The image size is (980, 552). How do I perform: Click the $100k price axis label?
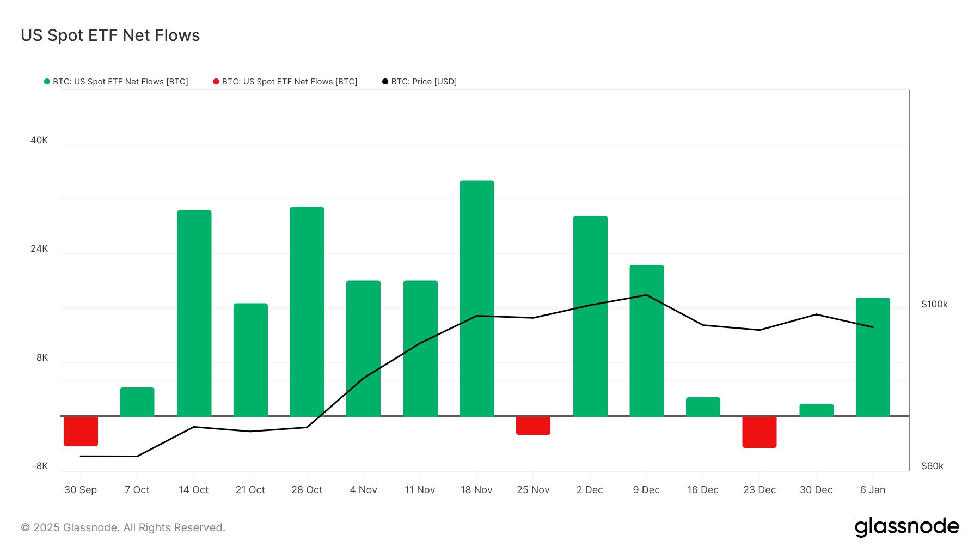[934, 304]
